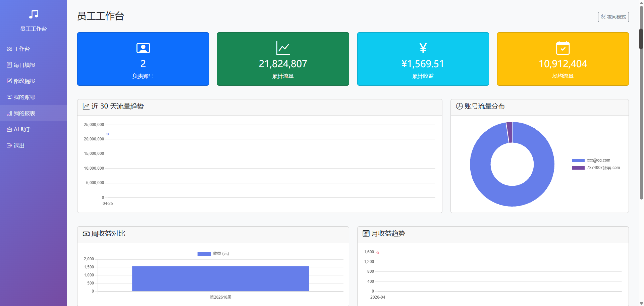Toggle 7874007@qq.com legend item

(596, 168)
